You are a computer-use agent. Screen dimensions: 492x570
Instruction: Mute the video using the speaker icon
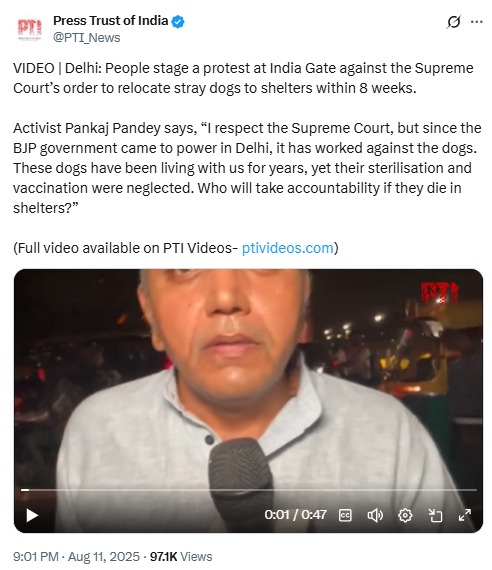pos(375,515)
